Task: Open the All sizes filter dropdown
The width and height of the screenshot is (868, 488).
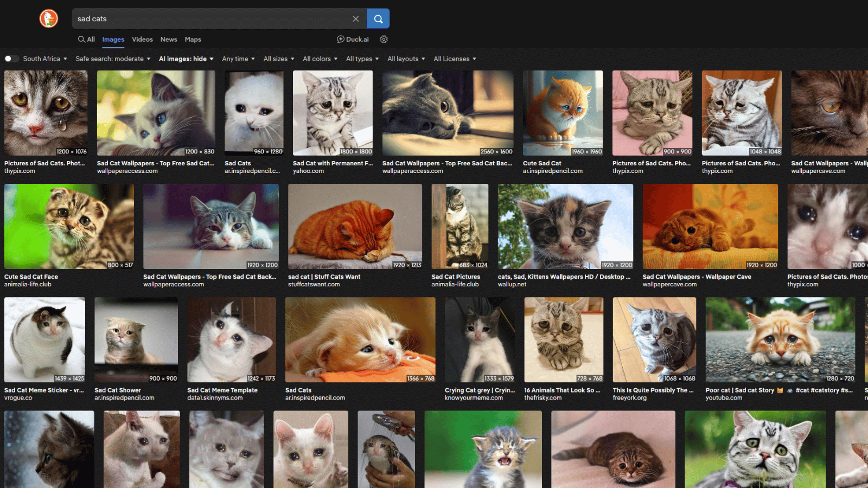Action: 279,59
